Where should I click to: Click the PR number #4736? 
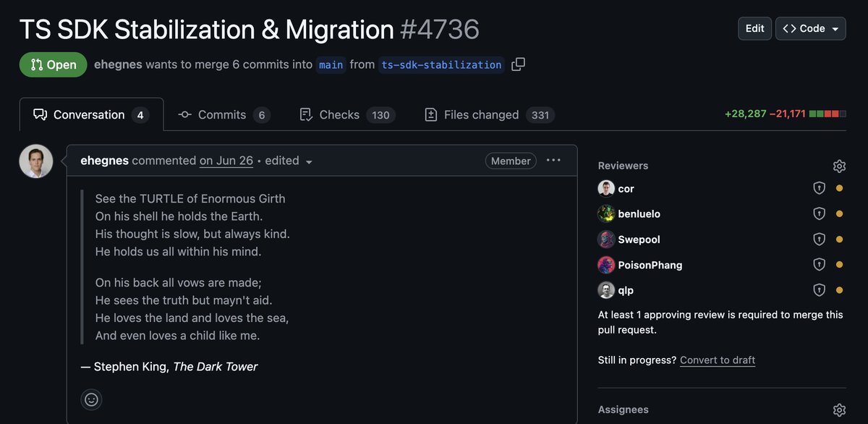440,30
